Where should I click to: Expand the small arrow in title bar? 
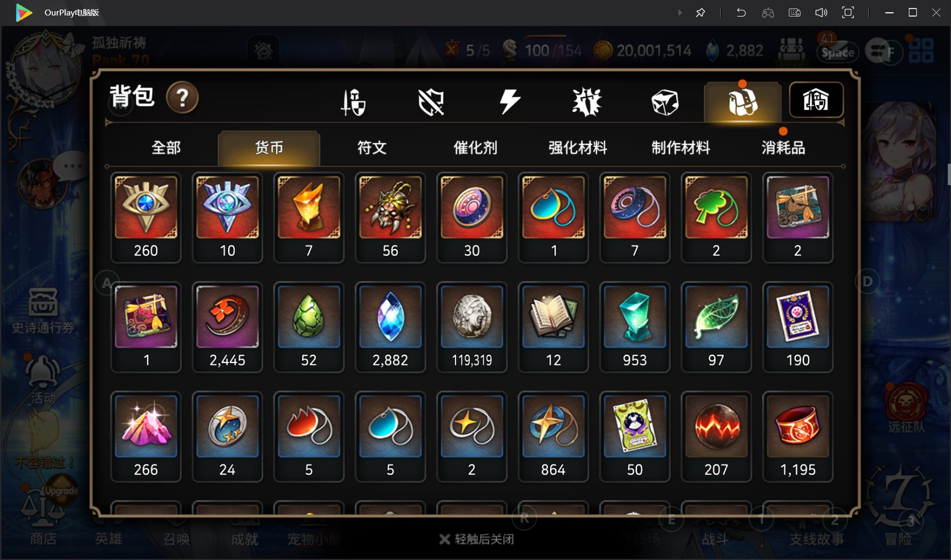coord(680,13)
